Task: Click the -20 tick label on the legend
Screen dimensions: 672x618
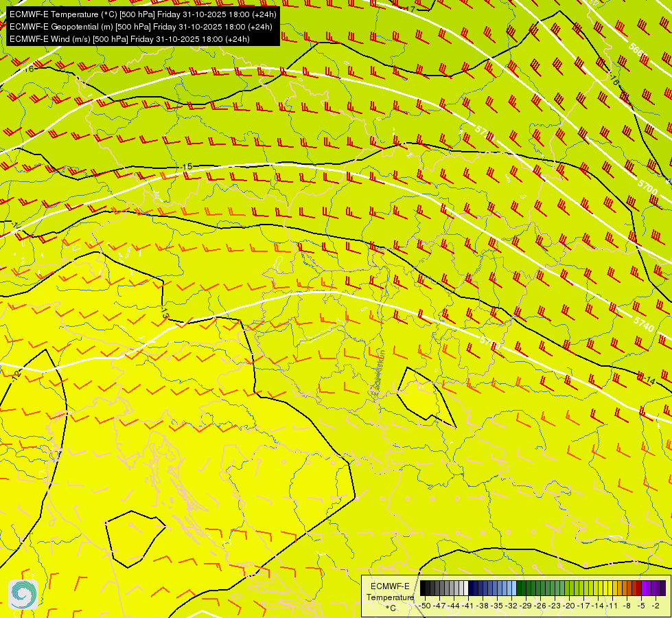Action: click(568, 606)
